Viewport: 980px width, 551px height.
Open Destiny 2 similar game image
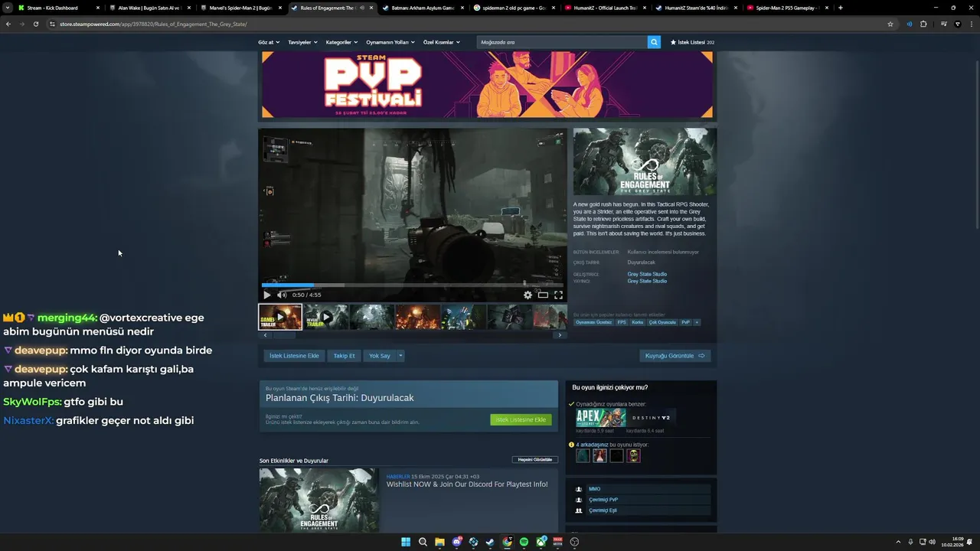652,418
